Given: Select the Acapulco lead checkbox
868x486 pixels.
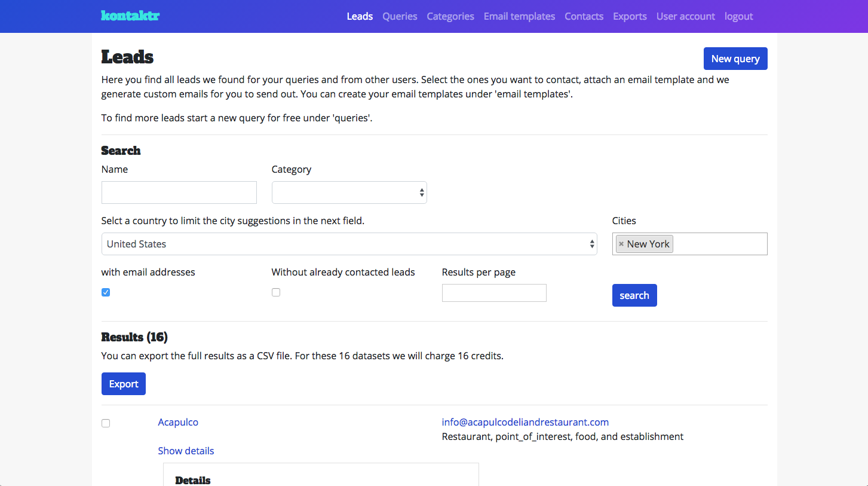Looking at the screenshot, I should pos(106,423).
